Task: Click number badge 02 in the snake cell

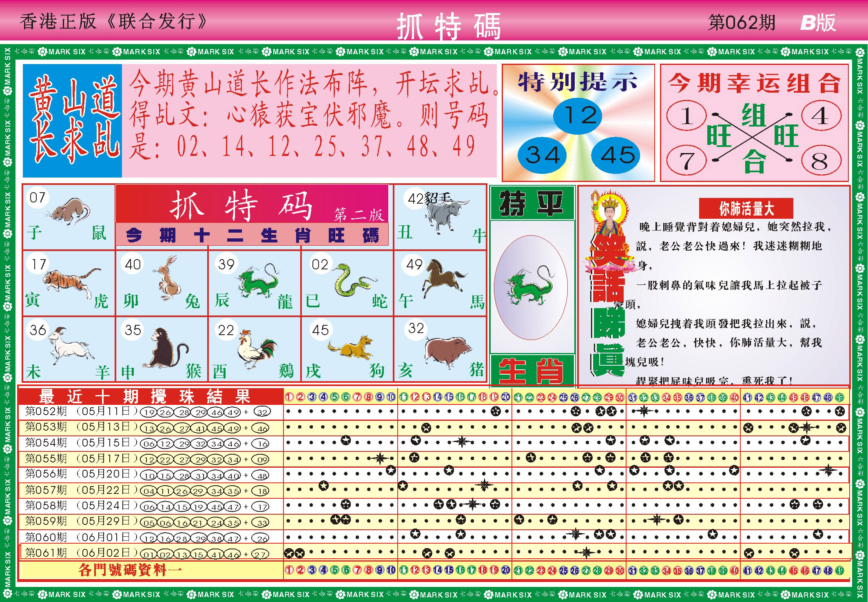Action: (320, 264)
